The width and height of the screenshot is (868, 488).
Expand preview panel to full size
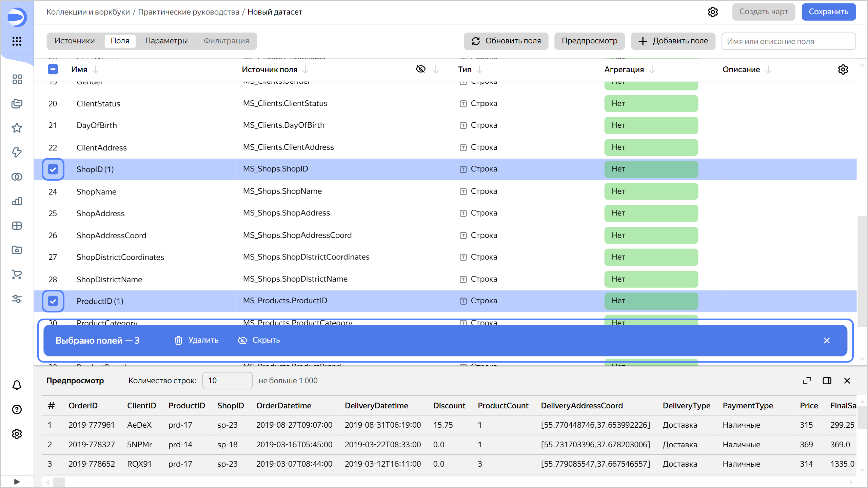[x=807, y=381]
